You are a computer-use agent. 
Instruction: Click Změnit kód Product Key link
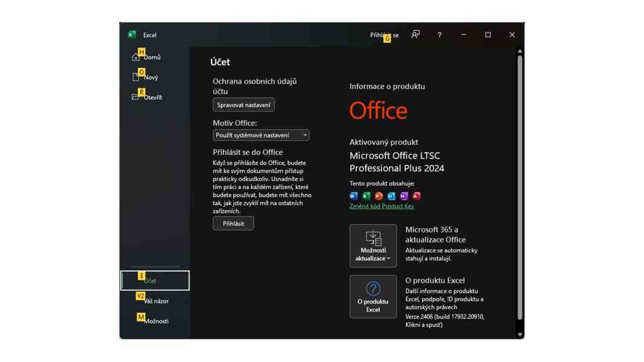(x=382, y=206)
